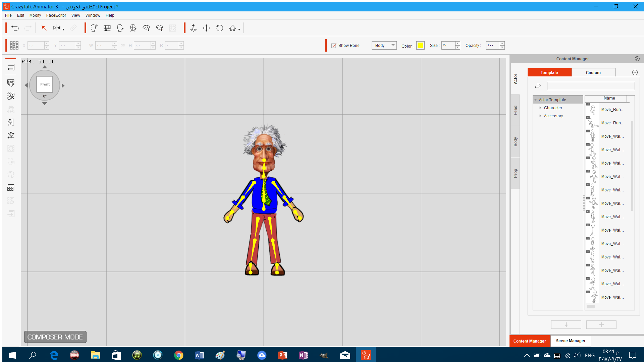Increase the Opacity stepper value
Viewport: 644px width, 362px height.
pos(502,44)
